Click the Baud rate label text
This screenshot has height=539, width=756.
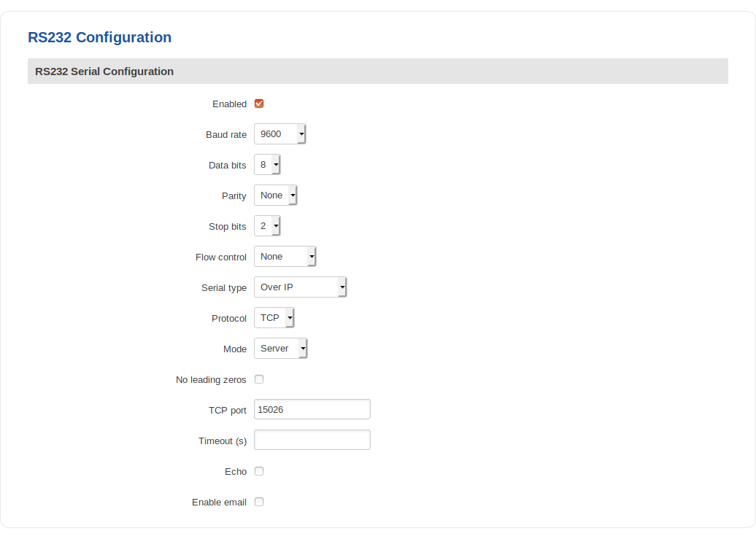226,135
